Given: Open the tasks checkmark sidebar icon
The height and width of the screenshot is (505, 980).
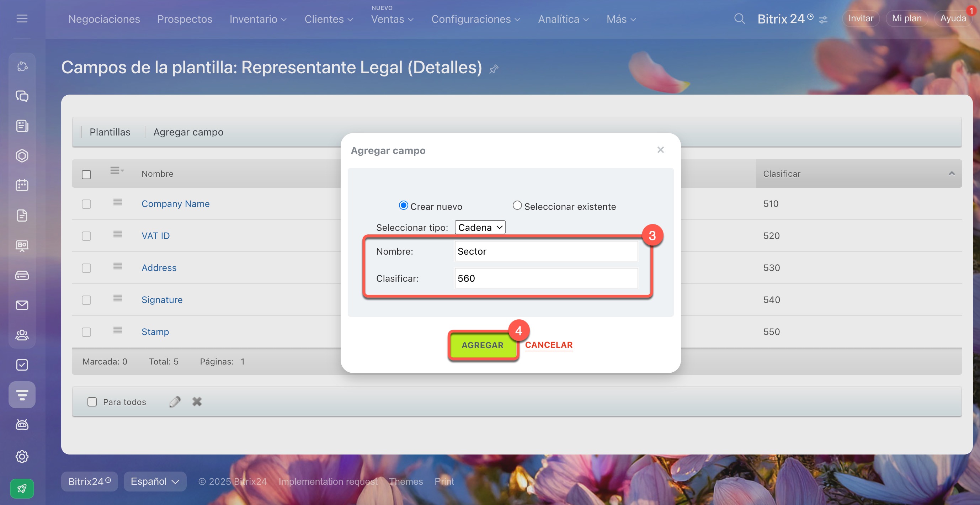Looking at the screenshot, I should [22, 365].
